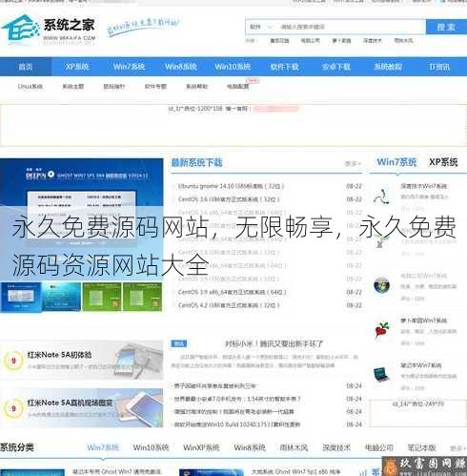This screenshot has height=476, width=467.
Task: Select 雨林木风 tab in 系统分类 section
Action: click(294, 447)
